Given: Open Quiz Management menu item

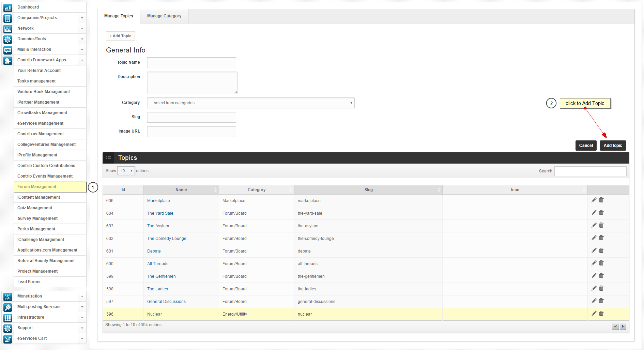Looking at the screenshot, I should click(x=50, y=208).
